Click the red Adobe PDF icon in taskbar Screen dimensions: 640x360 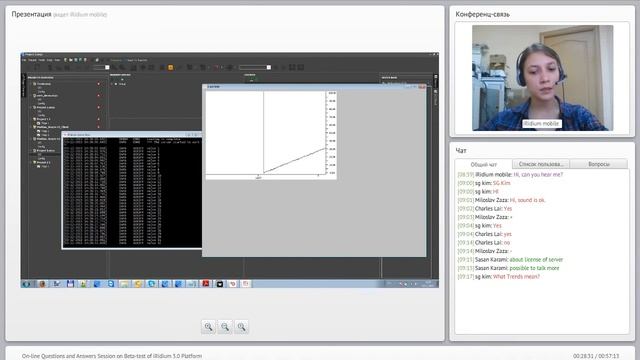[206, 284]
